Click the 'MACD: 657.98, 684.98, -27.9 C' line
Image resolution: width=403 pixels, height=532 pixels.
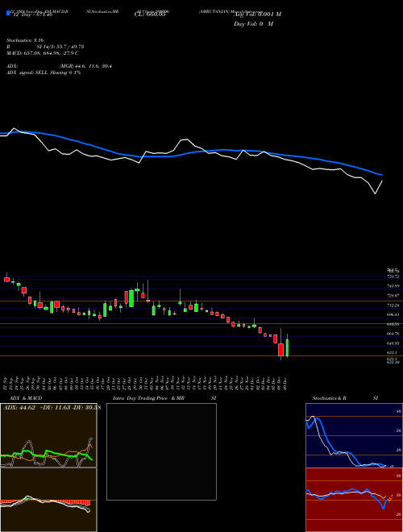(43, 53)
